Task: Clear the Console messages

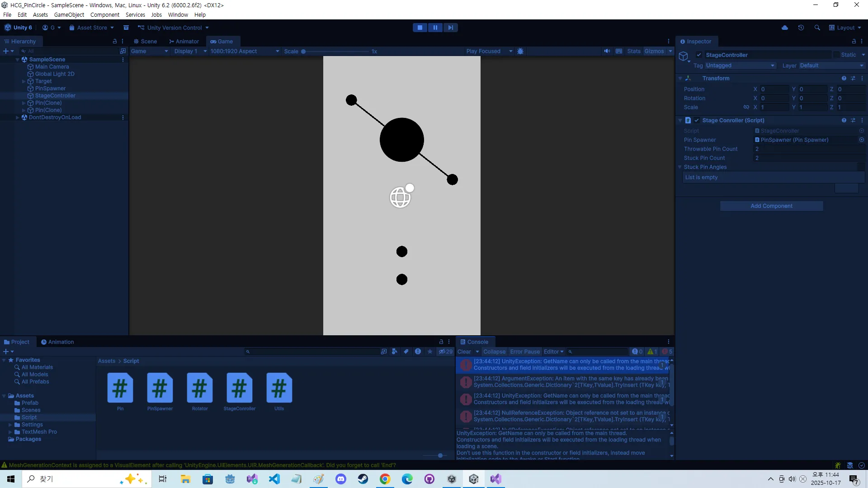Action: click(464, 352)
